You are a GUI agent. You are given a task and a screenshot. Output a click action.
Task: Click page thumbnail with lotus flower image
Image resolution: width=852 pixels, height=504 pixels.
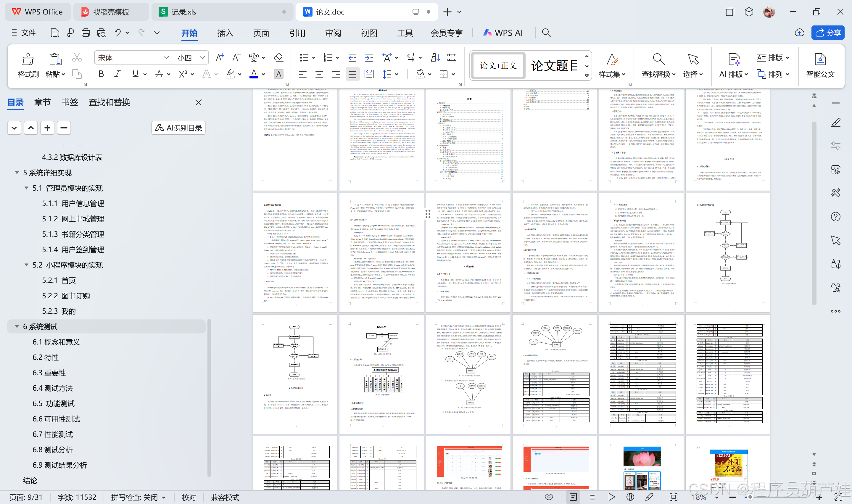pyautogui.click(x=641, y=463)
